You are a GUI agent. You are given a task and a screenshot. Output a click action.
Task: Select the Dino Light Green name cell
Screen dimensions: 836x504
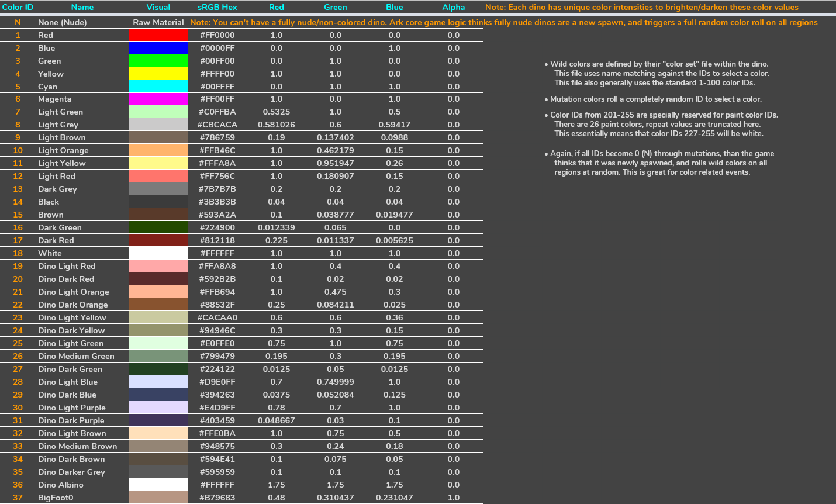82,344
